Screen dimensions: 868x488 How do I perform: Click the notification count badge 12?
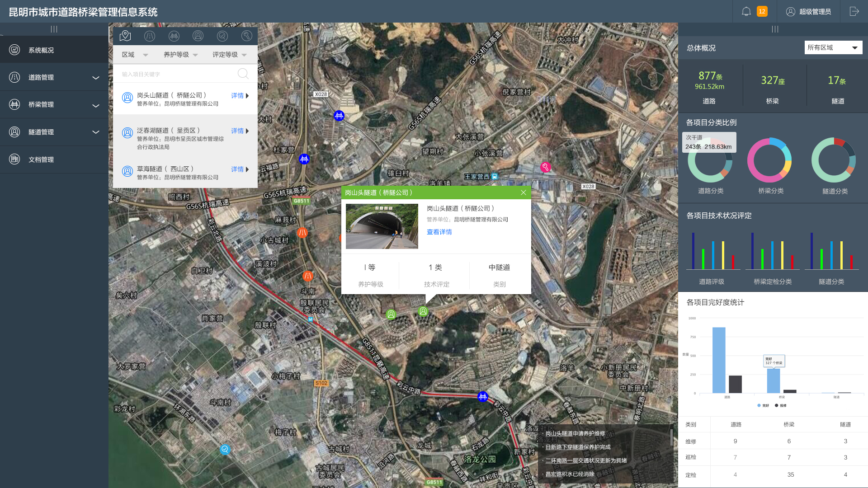click(762, 11)
